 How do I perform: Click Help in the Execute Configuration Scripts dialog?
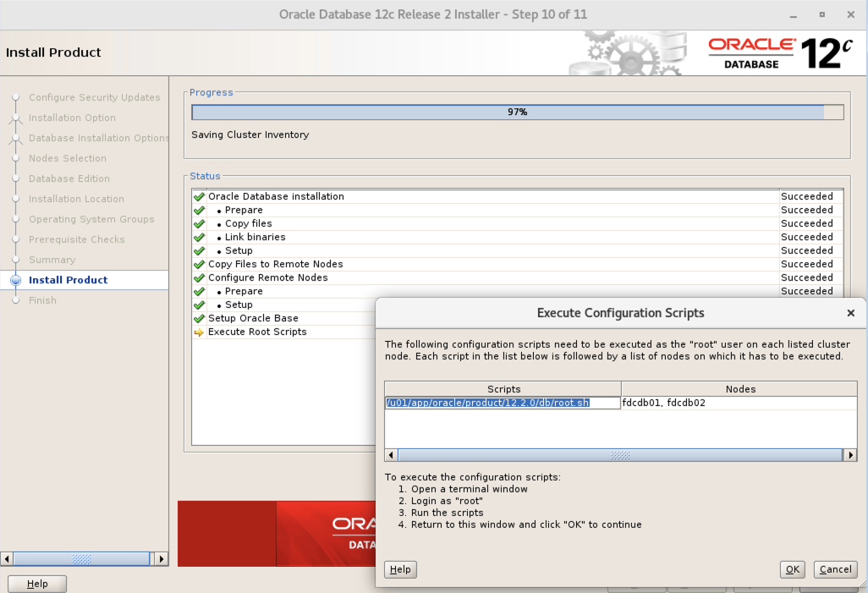[400, 569]
